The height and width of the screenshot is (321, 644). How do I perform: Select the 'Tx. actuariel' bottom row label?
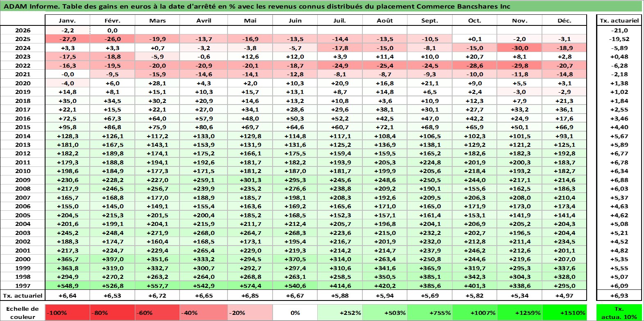[x=23, y=296]
